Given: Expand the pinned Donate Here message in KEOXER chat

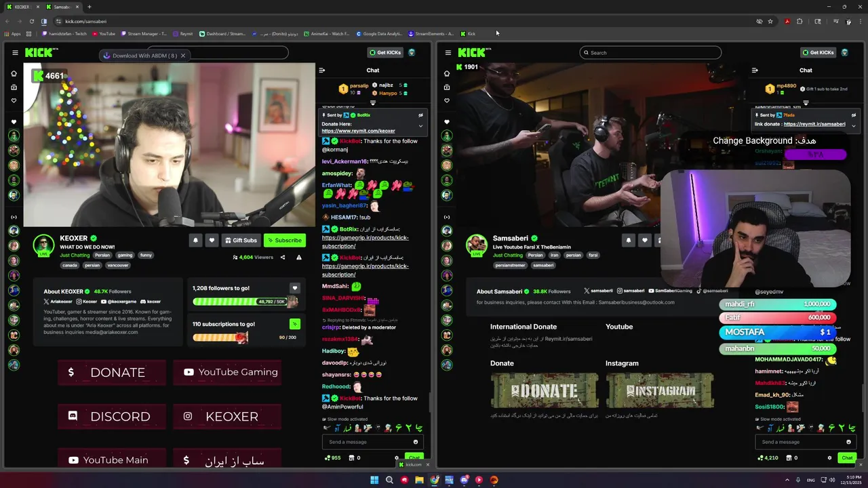Looking at the screenshot, I should pos(420,126).
